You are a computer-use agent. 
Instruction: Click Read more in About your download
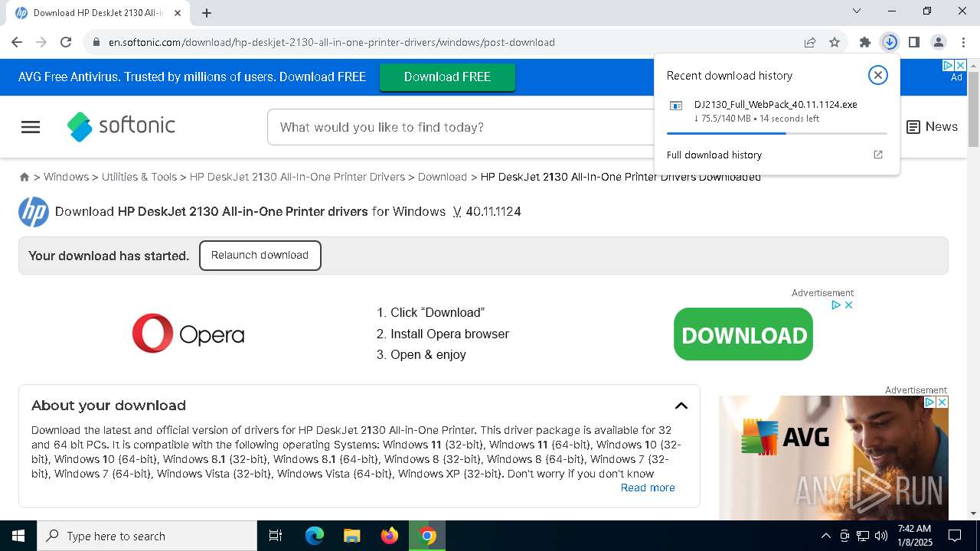(648, 487)
